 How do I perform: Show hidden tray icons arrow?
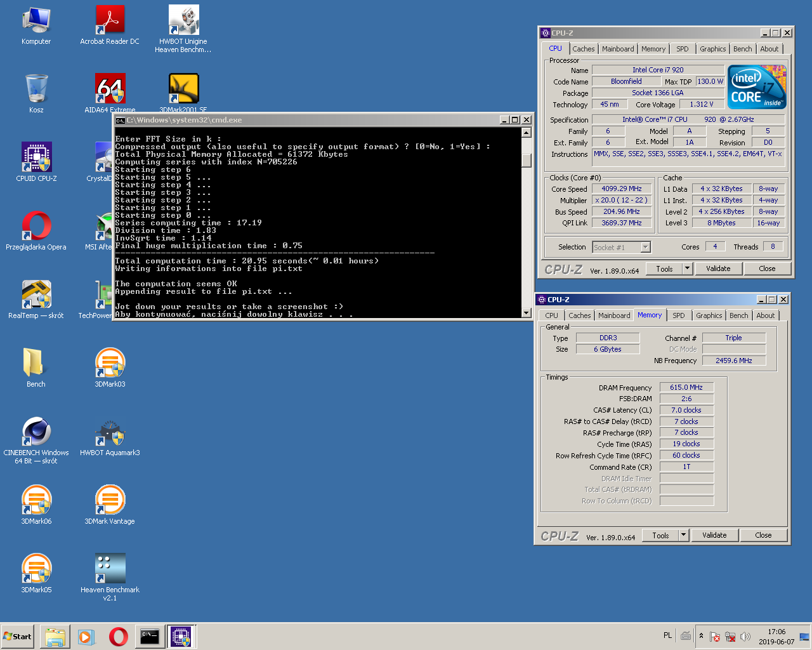tap(701, 636)
